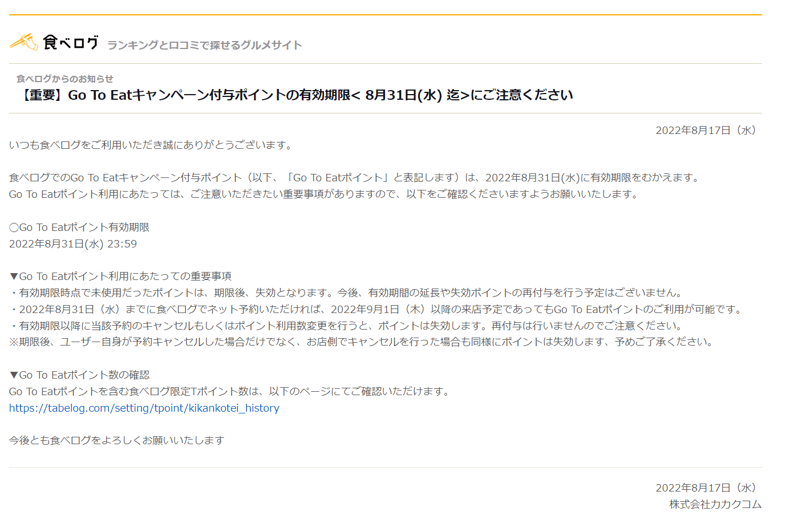Click the ▼Go To Eatポイント利用にあたっての重要事項 heading
The width and height of the screenshot is (798, 532).
tap(120, 277)
